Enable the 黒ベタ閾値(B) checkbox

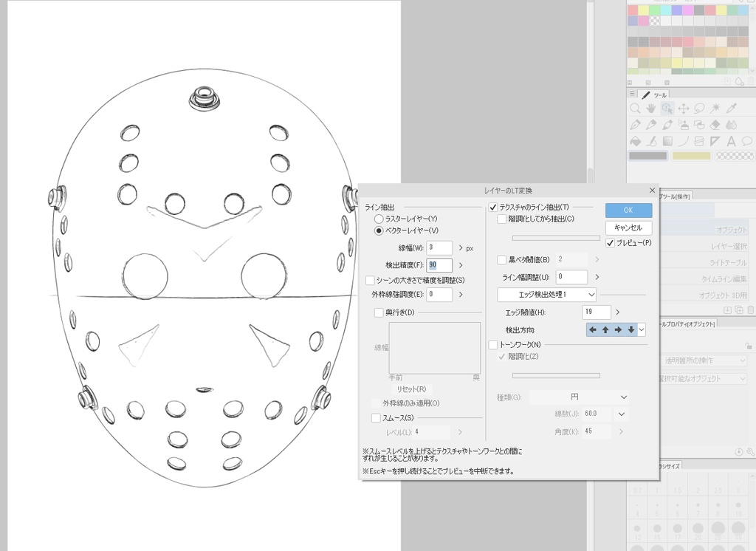501,259
